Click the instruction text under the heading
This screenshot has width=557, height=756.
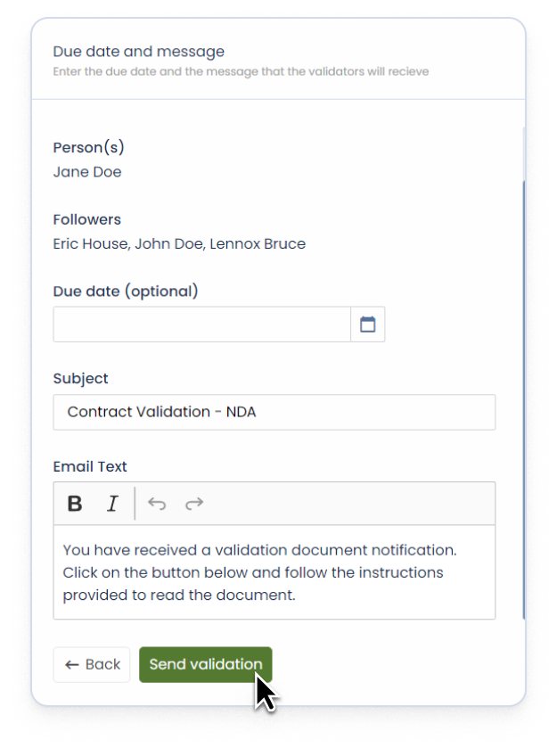241,71
